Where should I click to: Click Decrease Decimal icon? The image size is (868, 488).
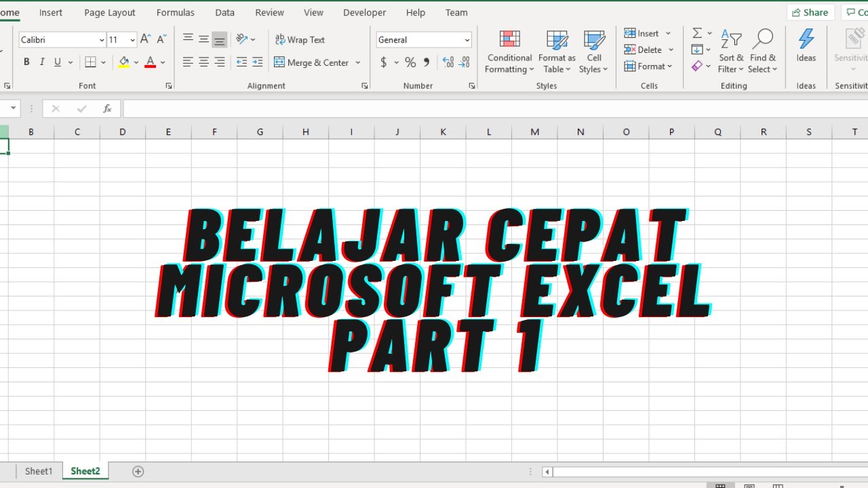click(465, 62)
